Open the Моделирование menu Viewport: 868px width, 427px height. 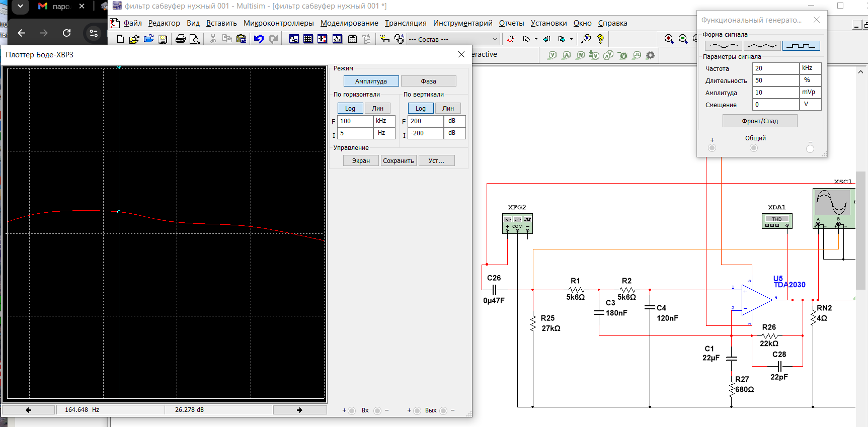coord(349,23)
